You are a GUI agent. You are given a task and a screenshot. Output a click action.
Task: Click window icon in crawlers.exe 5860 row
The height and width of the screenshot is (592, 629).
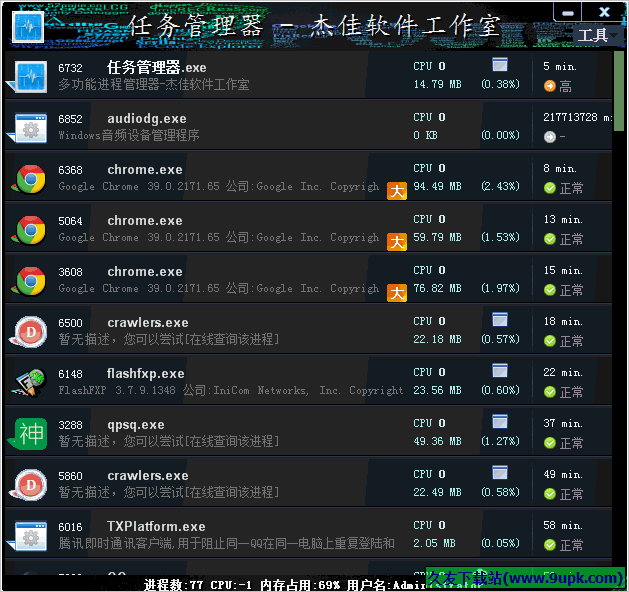pyautogui.click(x=500, y=472)
